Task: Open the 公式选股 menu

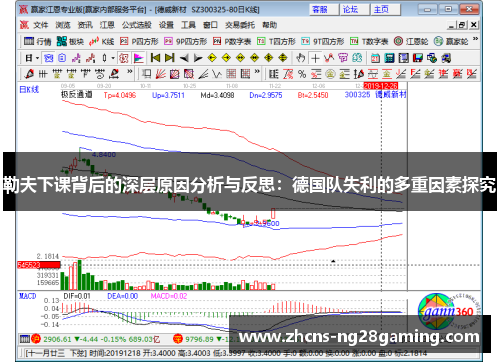Action: point(136,25)
